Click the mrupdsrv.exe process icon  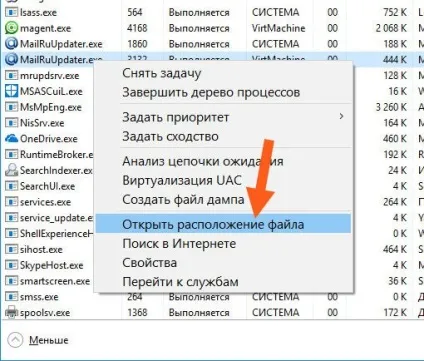click(x=11, y=75)
